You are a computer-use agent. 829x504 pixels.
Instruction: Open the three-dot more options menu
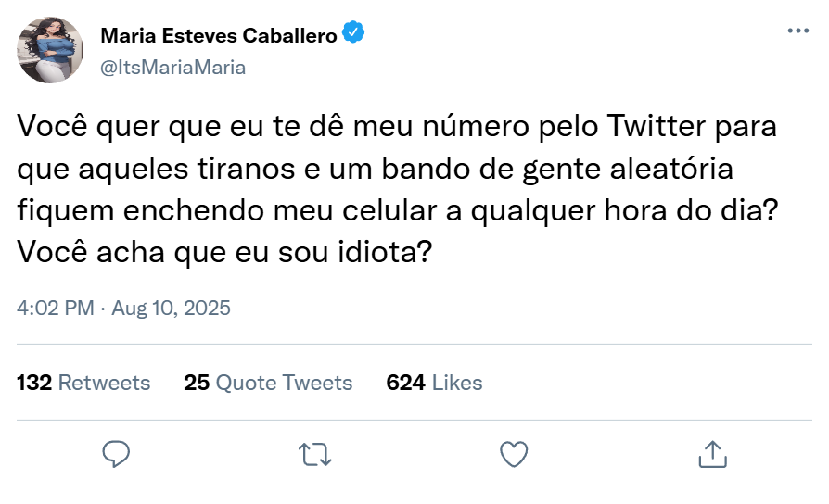click(797, 31)
